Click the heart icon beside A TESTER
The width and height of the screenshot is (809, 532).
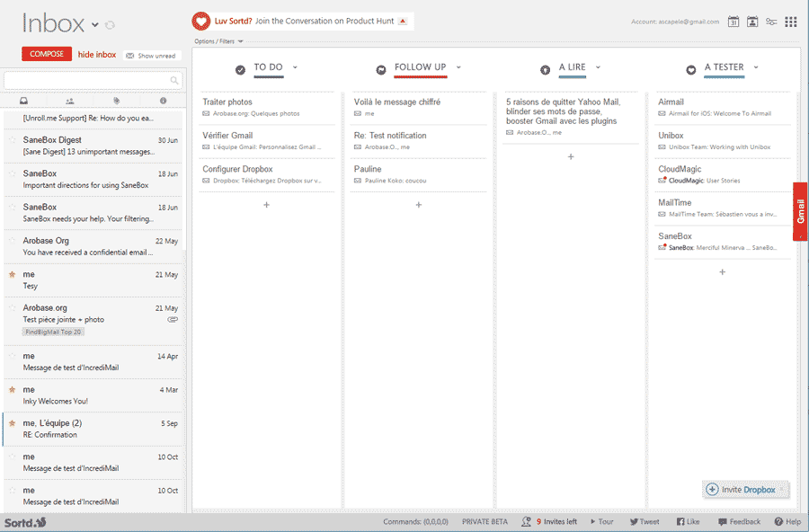tap(691, 70)
